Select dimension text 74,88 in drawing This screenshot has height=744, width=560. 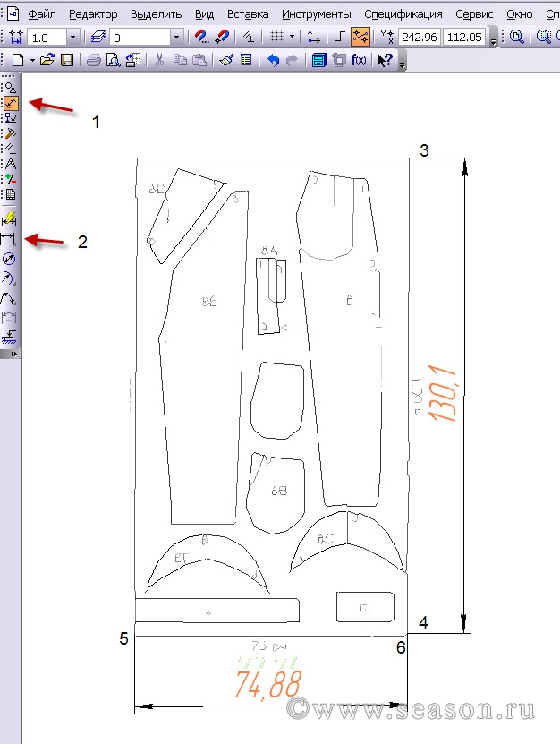[268, 685]
